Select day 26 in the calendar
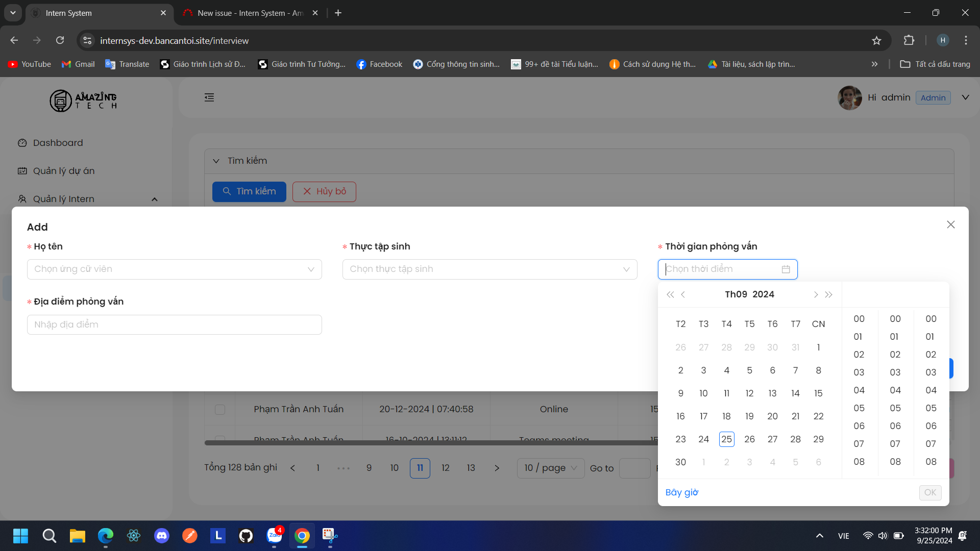The image size is (980, 551). click(x=749, y=439)
